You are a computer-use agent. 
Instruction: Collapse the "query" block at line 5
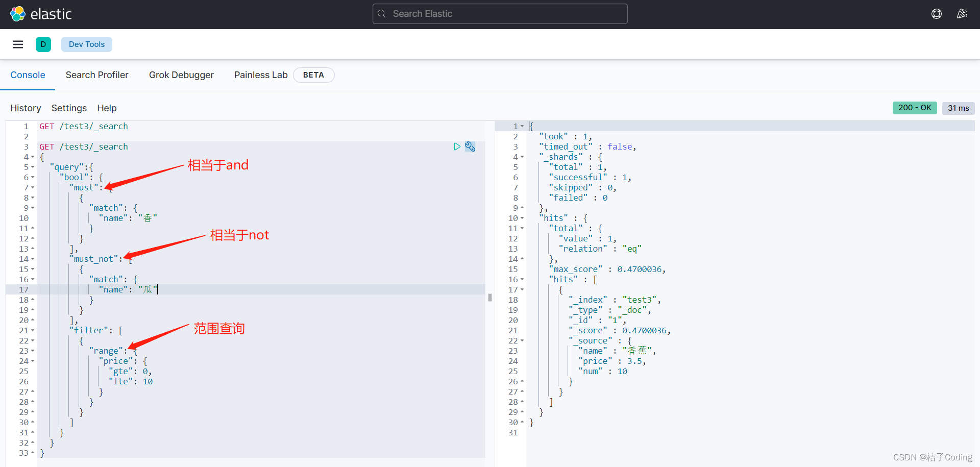coord(33,167)
